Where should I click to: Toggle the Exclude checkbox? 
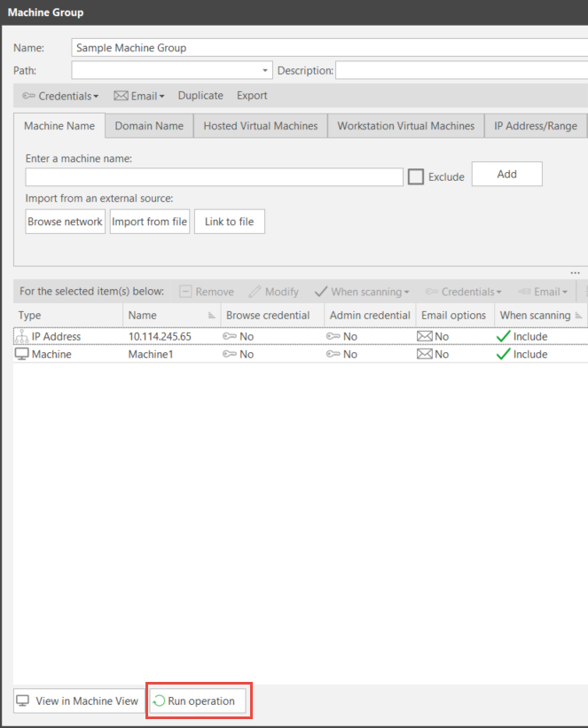pos(415,176)
